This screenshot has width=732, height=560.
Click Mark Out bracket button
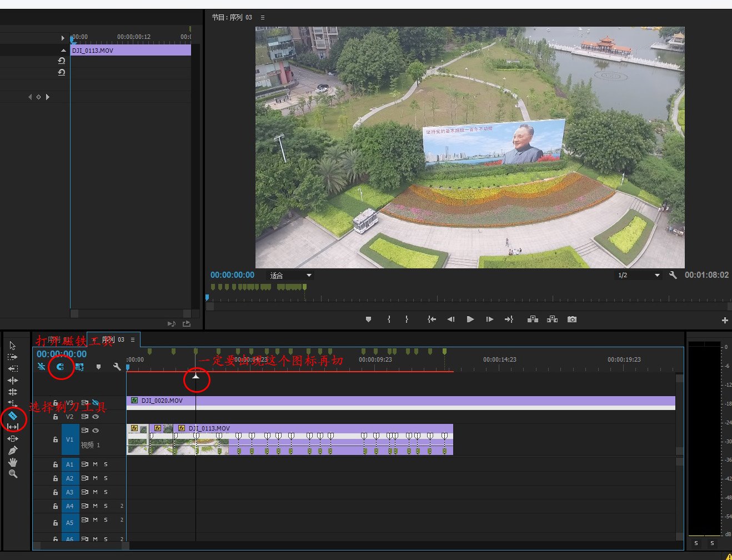pyautogui.click(x=407, y=319)
